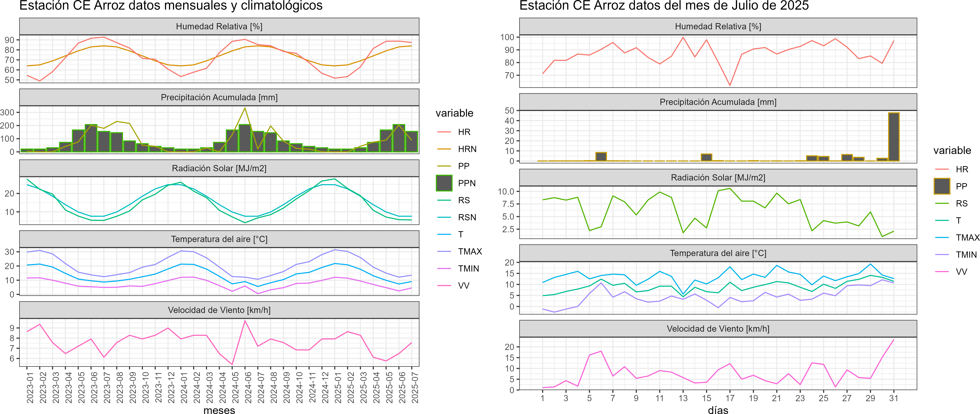The height and width of the screenshot is (414, 980).
Task: Select the 2023-06 x-axis tick label
Action: (94, 388)
